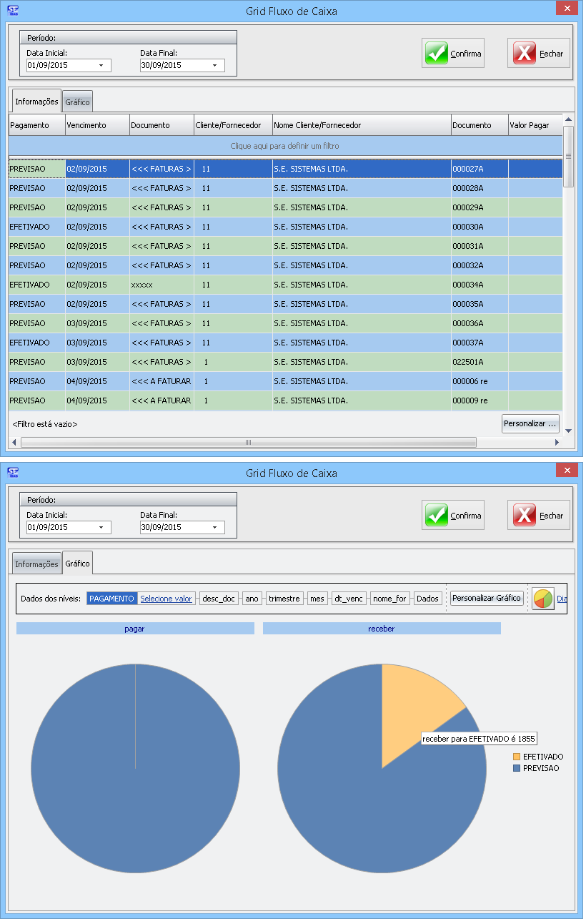Click the orange EFETIVADO legend swatch

point(517,757)
